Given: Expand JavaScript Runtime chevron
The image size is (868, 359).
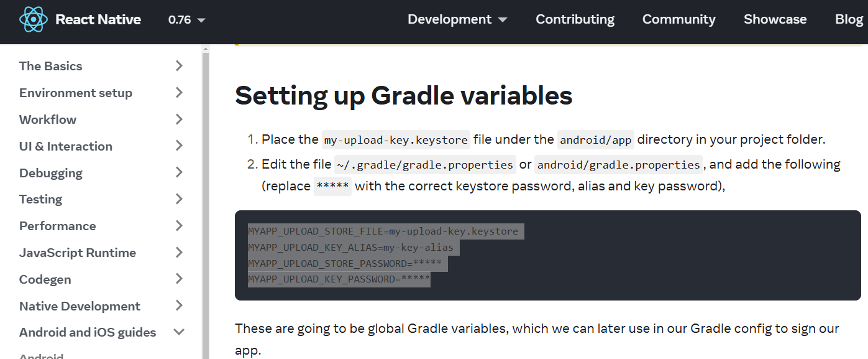Looking at the screenshot, I should click(179, 253).
